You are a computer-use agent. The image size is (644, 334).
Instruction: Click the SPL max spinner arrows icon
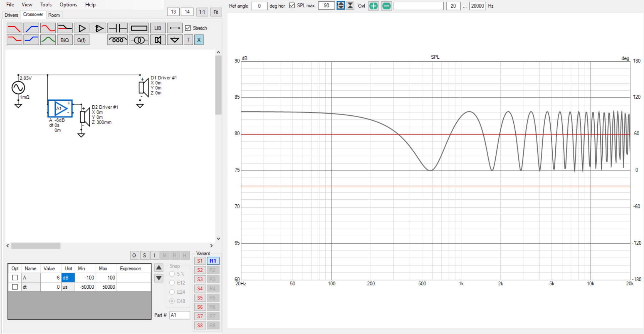click(341, 6)
